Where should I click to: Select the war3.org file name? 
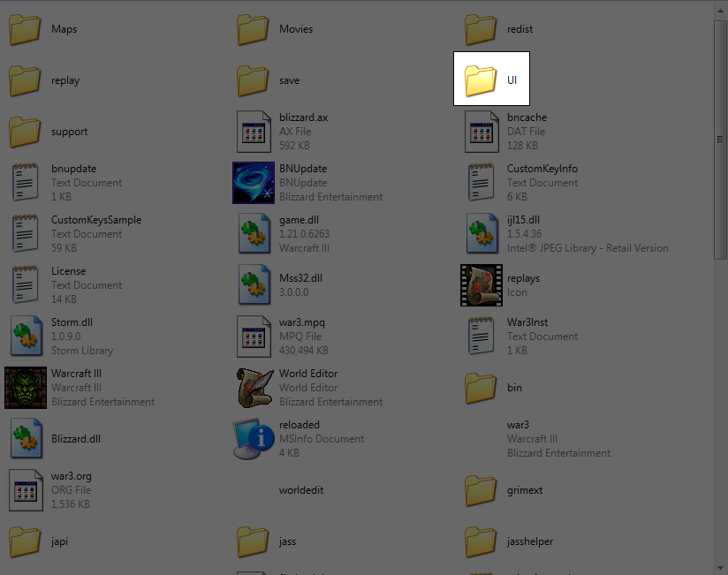pos(72,476)
